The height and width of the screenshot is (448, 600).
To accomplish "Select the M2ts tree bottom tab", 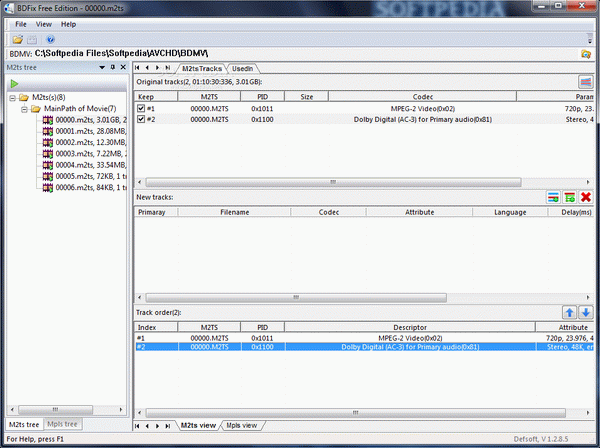I will pos(24,424).
